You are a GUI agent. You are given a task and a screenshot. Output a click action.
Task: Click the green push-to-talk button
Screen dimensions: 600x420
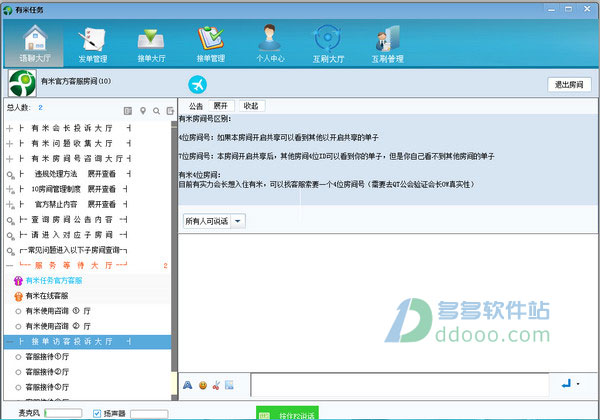pyautogui.click(x=287, y=413)
